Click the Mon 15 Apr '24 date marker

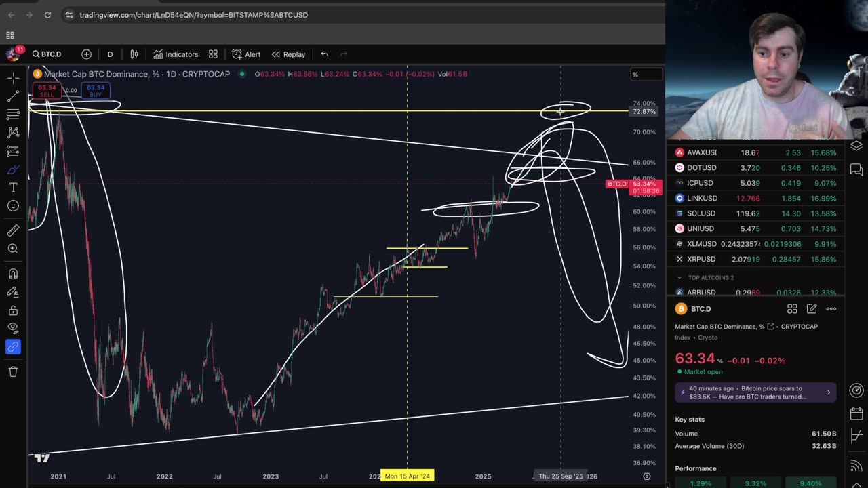pos(407,476)
